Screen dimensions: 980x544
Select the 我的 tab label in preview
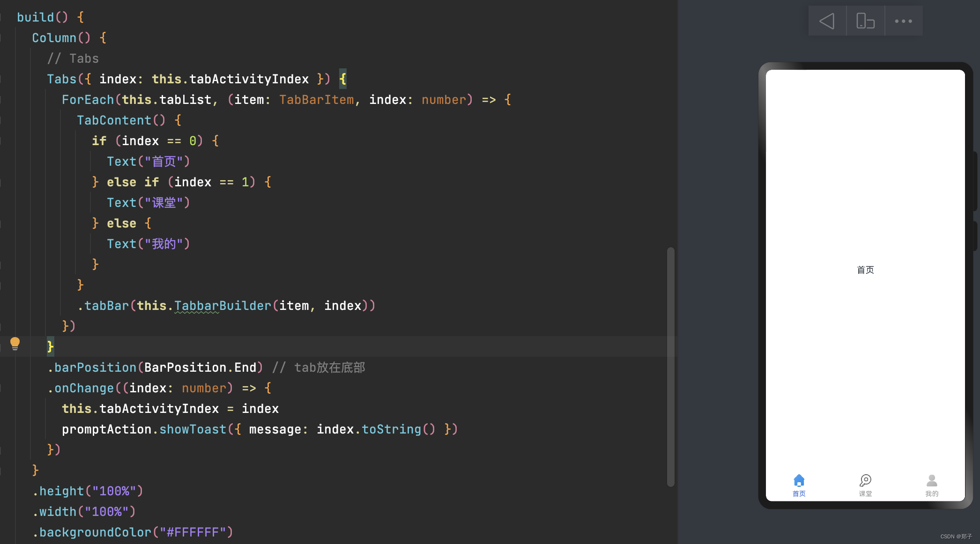pos(932,494)
